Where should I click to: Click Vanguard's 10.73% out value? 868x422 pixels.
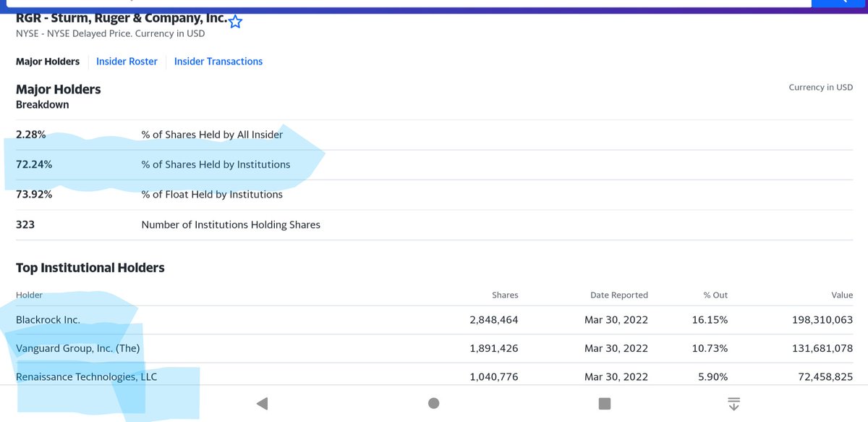710,348
